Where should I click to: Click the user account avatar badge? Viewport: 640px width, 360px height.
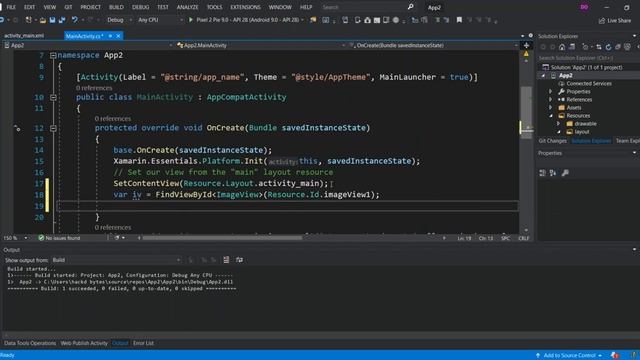pyautogui.click(x=584, y=7)
